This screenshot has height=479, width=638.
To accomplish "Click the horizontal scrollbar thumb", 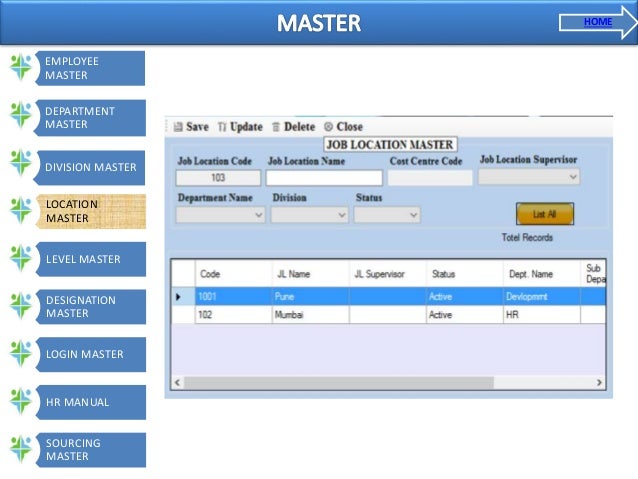I will [339, 383].
